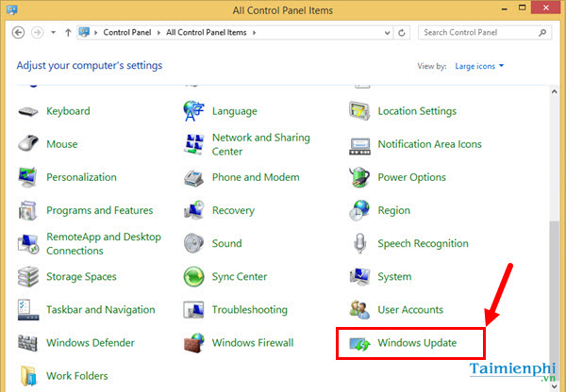Click the Language globe icon

(x=193, y=111)
